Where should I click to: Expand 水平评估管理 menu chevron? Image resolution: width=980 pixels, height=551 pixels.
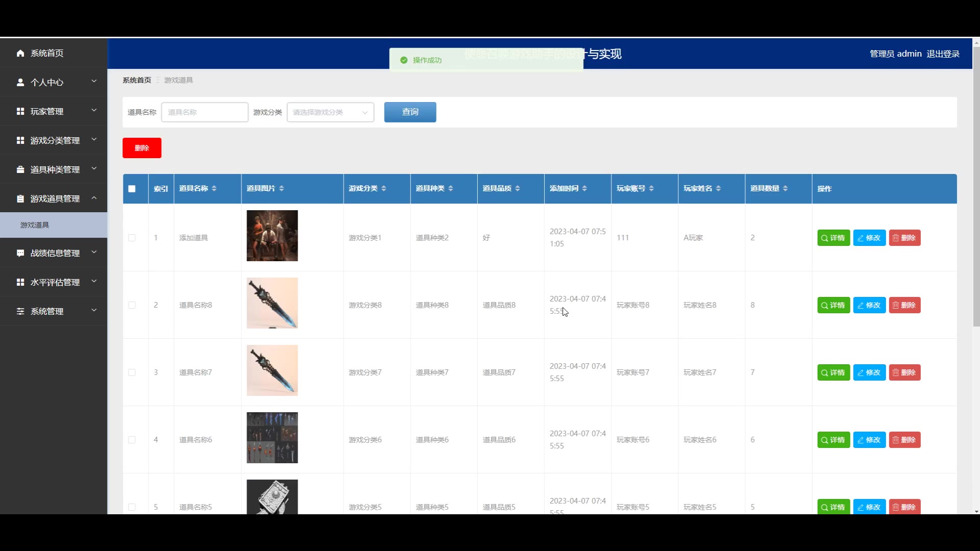(94, 281)
